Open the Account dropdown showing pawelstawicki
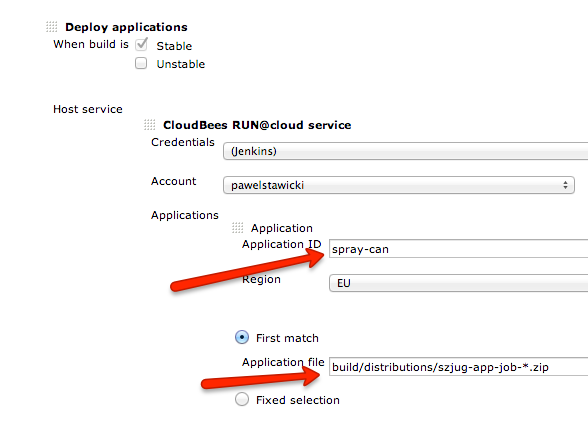588x432 pixels. [x=399, y=185]
